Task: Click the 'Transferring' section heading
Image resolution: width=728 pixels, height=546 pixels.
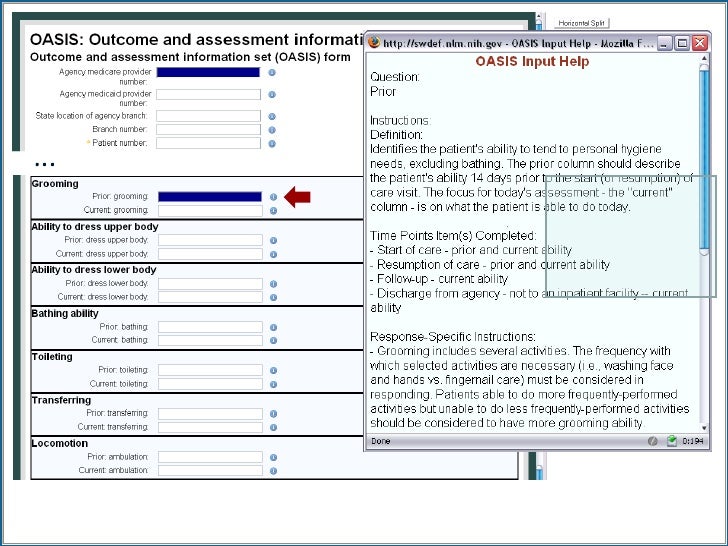Action: coord(61,400)
